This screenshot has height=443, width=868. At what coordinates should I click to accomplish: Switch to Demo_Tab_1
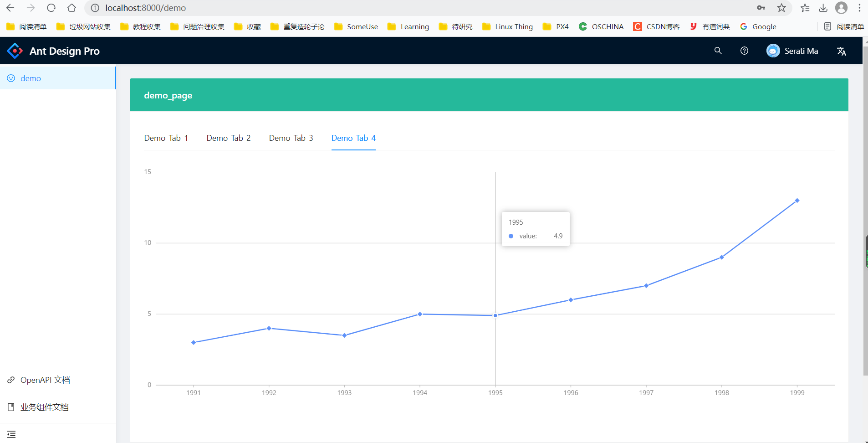[x=166, y=138]
